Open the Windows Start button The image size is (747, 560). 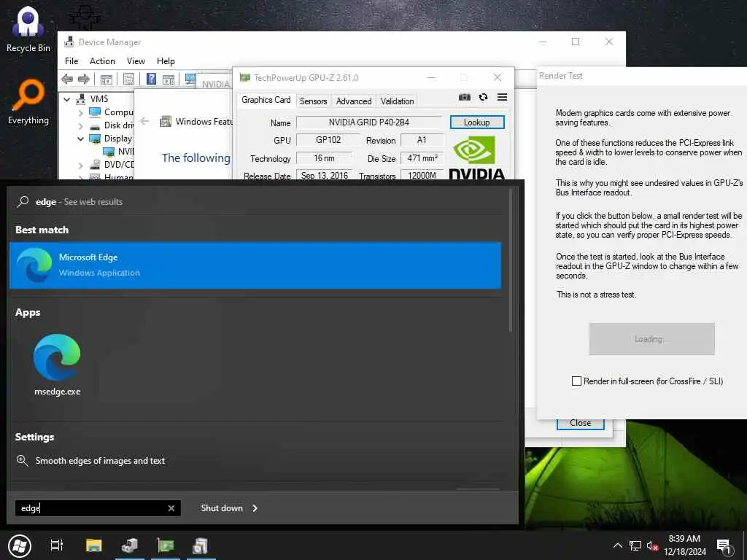20,545
